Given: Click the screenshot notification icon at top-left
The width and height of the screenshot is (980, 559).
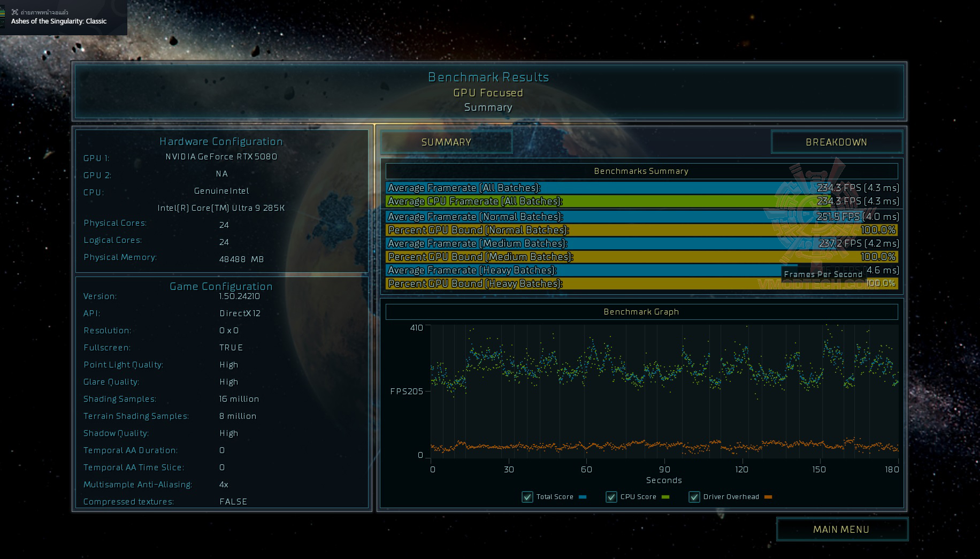Looking at the screenshot, I should point(15,12).
